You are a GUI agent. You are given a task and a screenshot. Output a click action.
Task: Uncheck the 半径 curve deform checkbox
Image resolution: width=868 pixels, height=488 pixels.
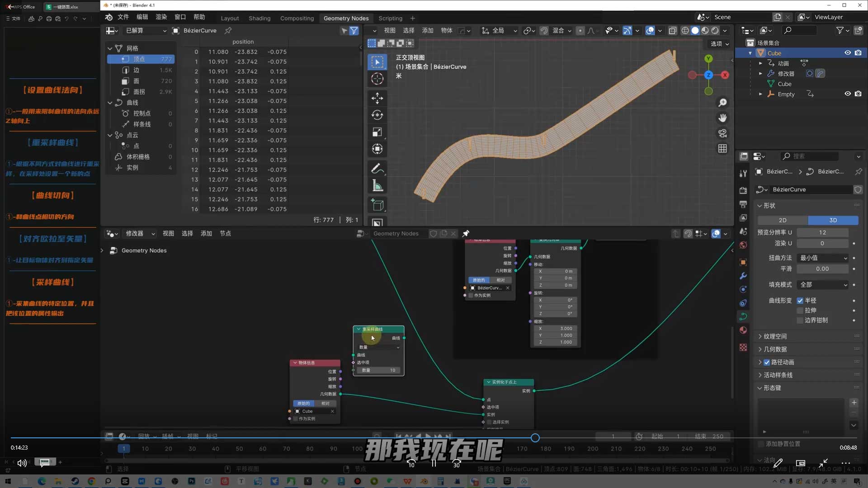click(x=800, y=300)
